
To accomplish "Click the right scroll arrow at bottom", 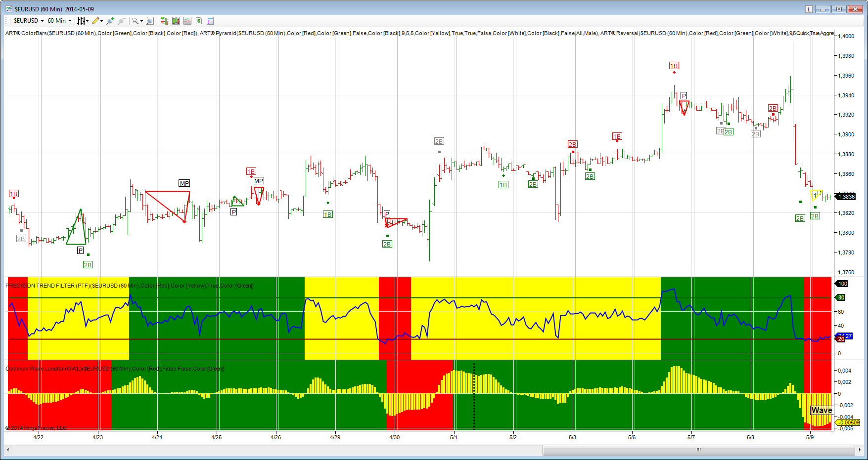I will pos(860,450).
